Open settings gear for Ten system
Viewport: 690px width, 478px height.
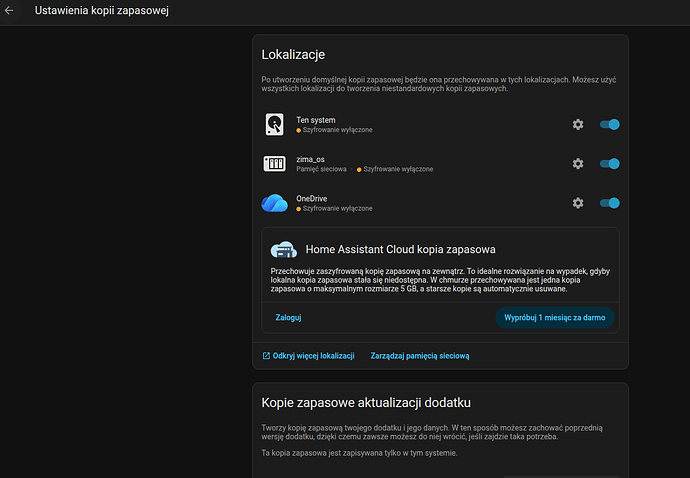tap(577, 124)
